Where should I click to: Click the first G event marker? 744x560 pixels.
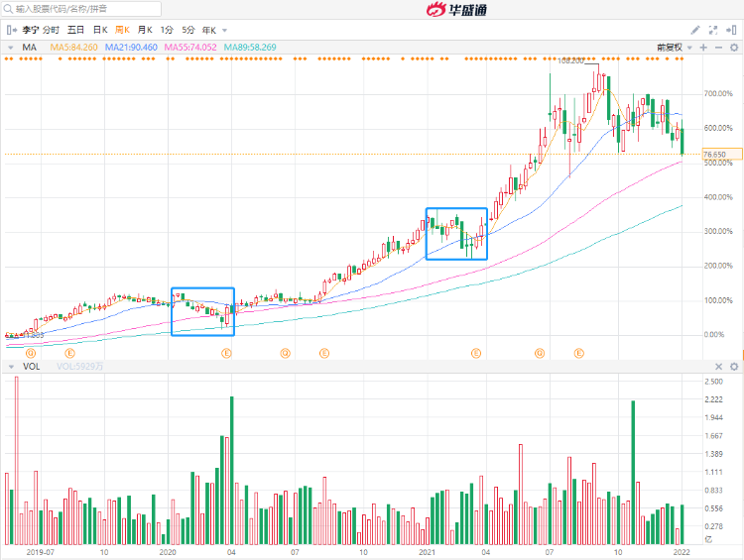click(x=31, y=352)
